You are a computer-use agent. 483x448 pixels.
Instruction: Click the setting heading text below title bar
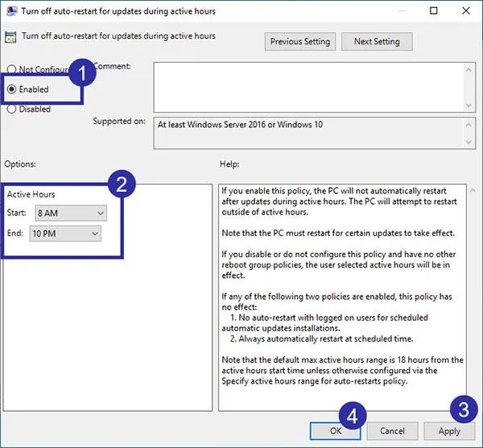pyautogui.click(x=118, y=35)
